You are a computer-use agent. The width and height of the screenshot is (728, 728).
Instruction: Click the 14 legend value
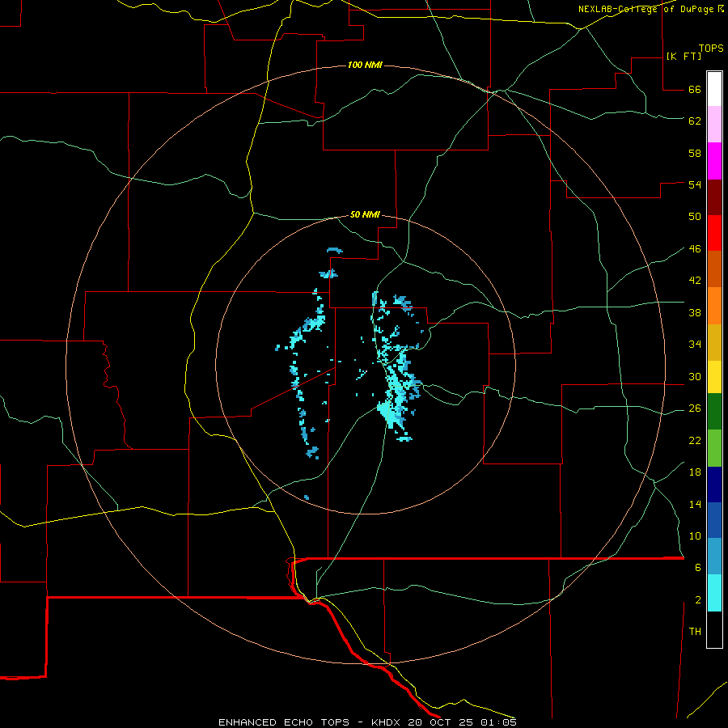(695, 504)
